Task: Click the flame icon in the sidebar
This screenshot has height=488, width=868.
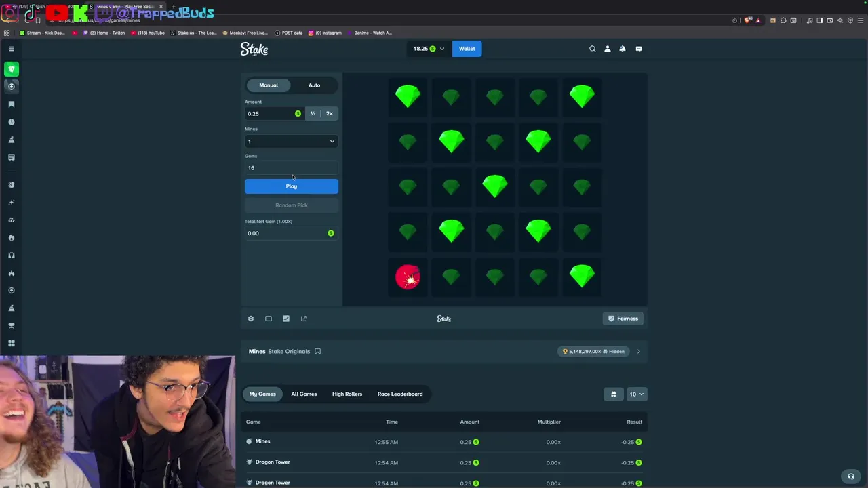Action: [12, 237]
